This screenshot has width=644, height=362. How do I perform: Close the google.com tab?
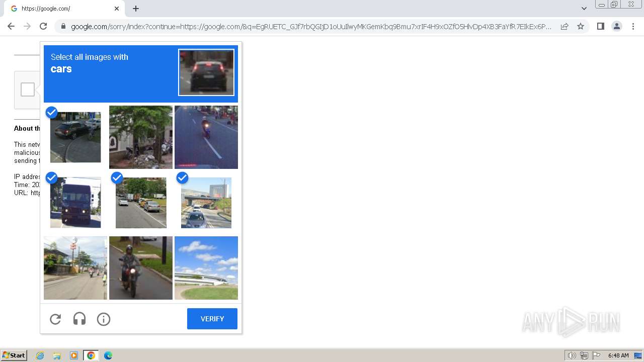[117, 9]
